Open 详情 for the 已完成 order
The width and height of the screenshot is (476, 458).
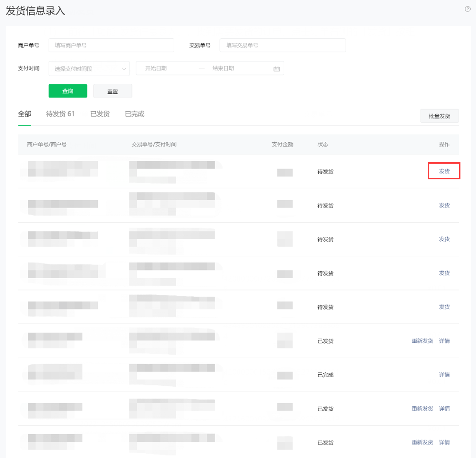click(444, 375)
